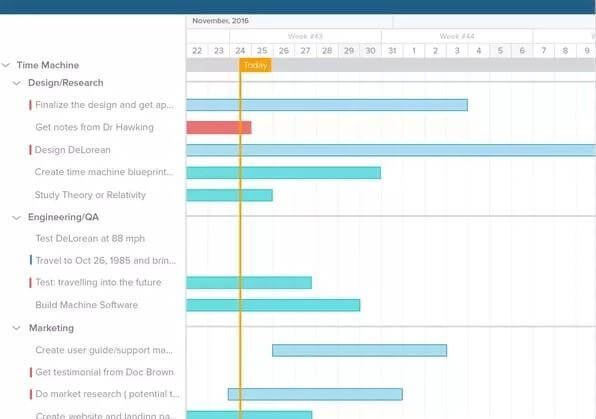Open Get testimonial from Doc Brown task

click(105, 372)
